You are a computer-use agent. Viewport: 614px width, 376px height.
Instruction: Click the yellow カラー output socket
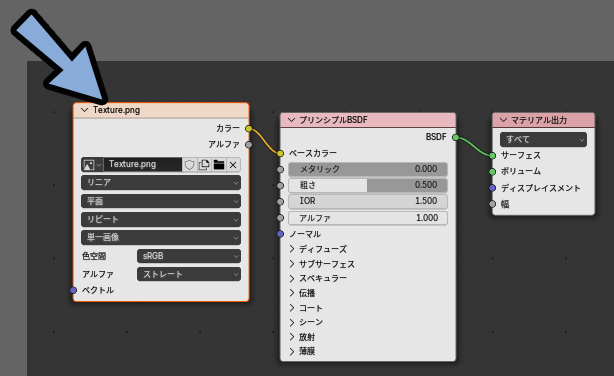coord(249,128)
